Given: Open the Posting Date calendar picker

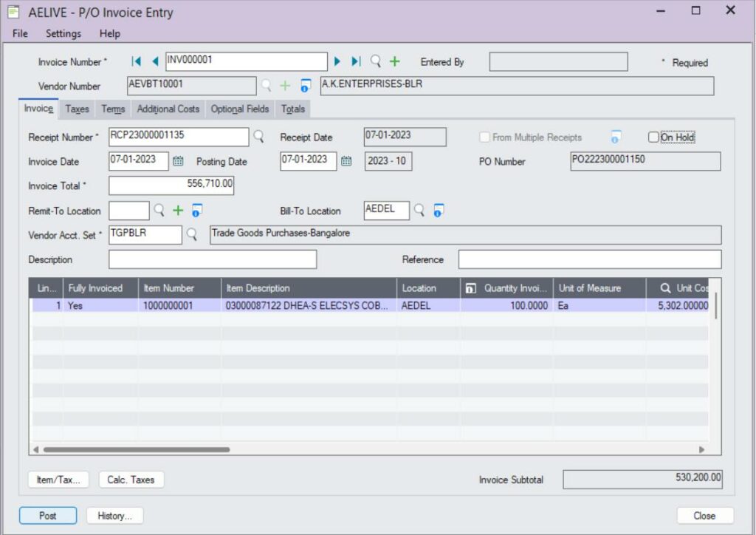Looking at the screenshot, I should point(346,161).
